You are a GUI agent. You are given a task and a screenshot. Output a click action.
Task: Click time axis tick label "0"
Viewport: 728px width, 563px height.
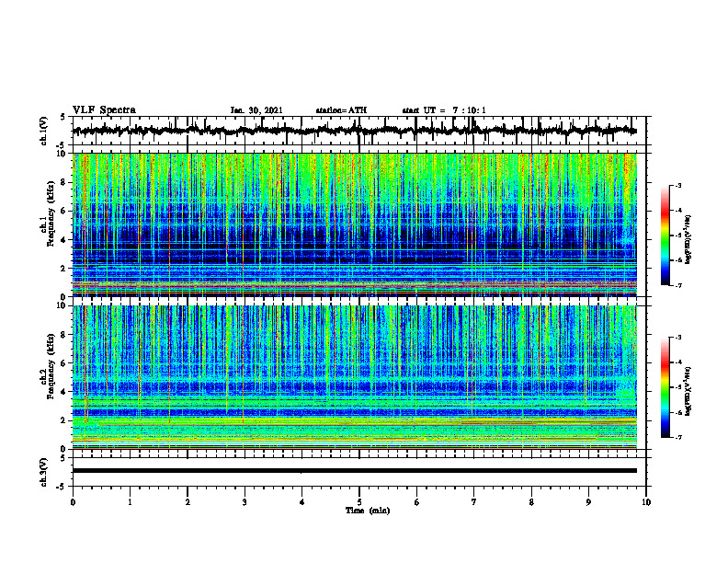[73, 502]
